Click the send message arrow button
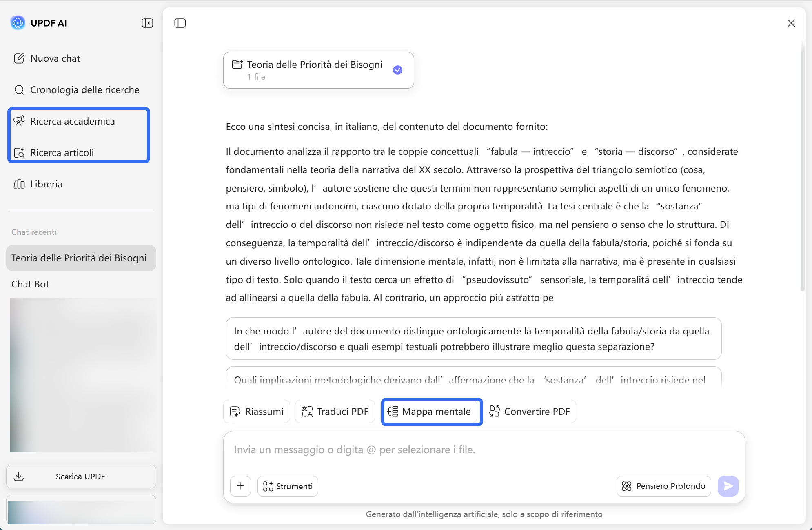The width and height of the screenshot is (812, 530). [x=728, y=486]
